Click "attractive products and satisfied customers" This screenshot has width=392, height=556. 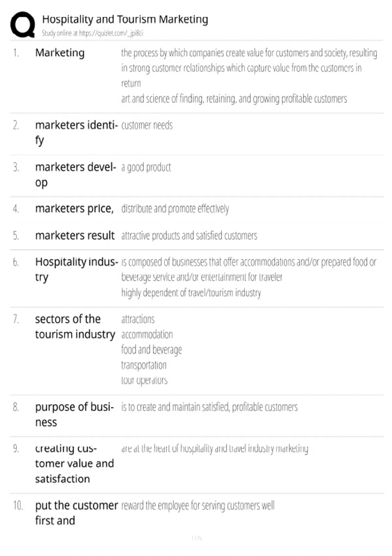189,235
